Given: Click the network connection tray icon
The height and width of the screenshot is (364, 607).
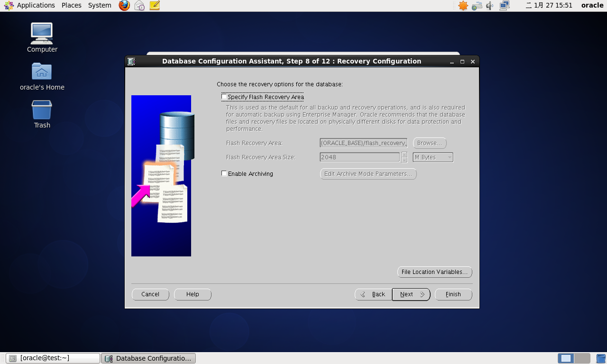Looking at the screenshot, I should [504, 6].
